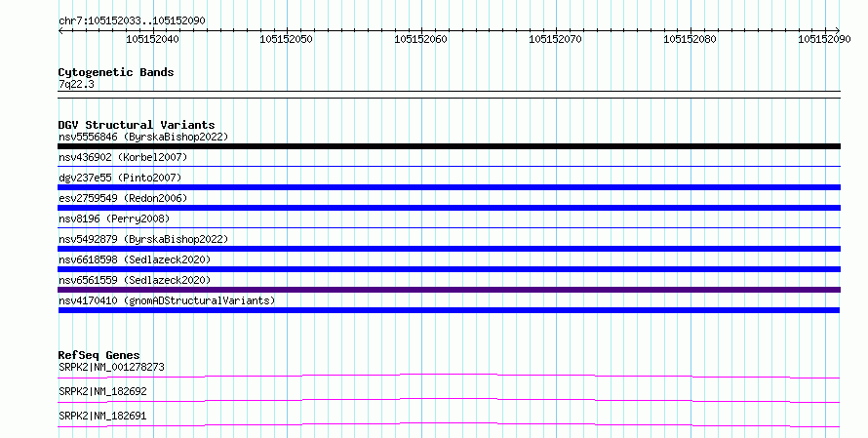
Task: Click the blue nsv5492879 variant bar
Action: coord(449,249)
